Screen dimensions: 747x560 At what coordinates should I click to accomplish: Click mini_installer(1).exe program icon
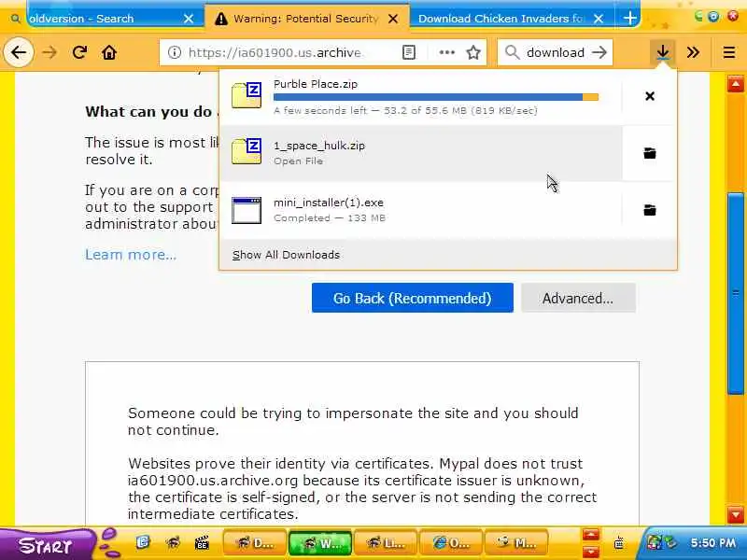coord(247,210)
